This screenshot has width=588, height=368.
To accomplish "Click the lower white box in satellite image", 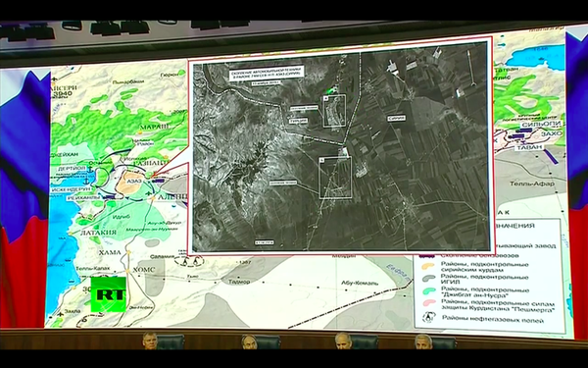I will tap(335, 178).
